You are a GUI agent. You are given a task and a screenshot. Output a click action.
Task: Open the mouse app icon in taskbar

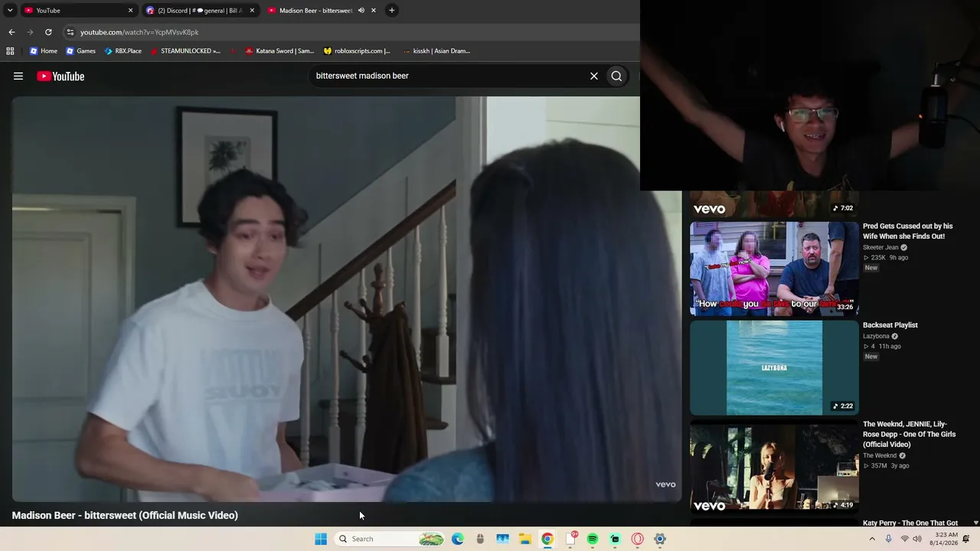[480, 539]
